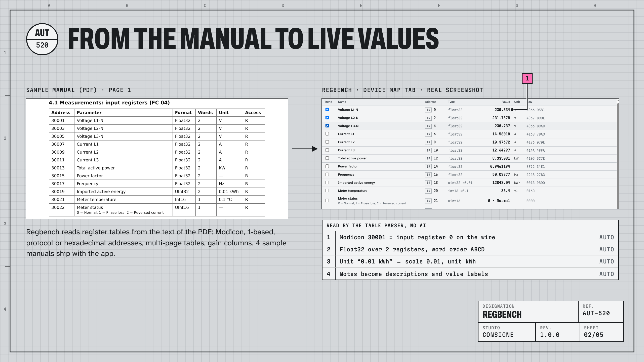Image resolution: width=644 pixels, height=362 pixels.
Task: Click the Value column header
Action: pos(506,102)
